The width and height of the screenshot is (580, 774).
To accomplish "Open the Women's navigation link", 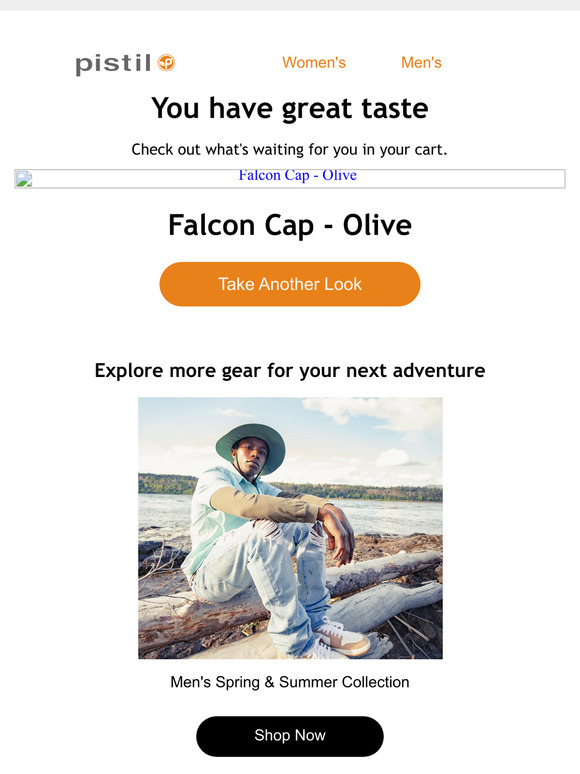I will (314, 63).
